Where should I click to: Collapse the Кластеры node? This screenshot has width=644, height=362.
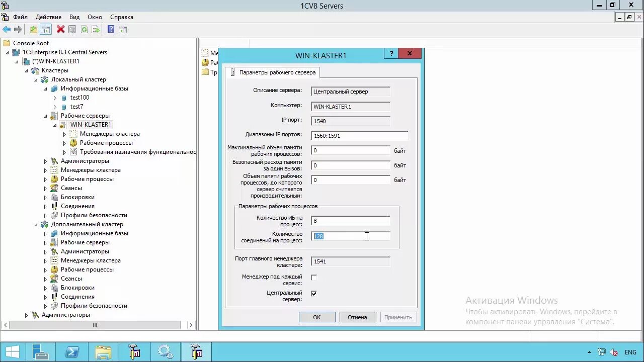[x=26, y=70]
